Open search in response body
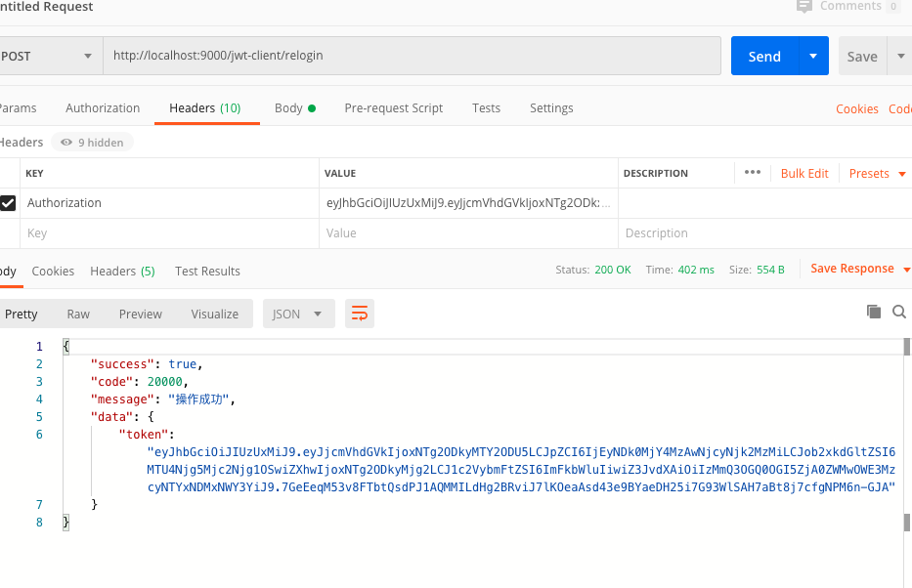912x588 pixels. pyautogui.click(x=899, y=312)
